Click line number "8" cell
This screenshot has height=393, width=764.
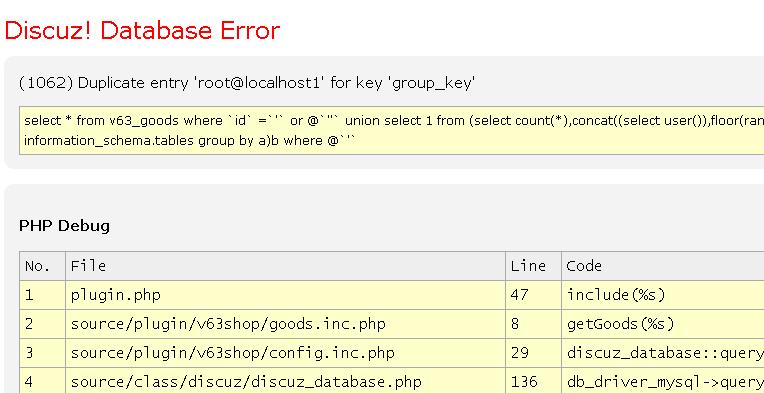(533, 324)
